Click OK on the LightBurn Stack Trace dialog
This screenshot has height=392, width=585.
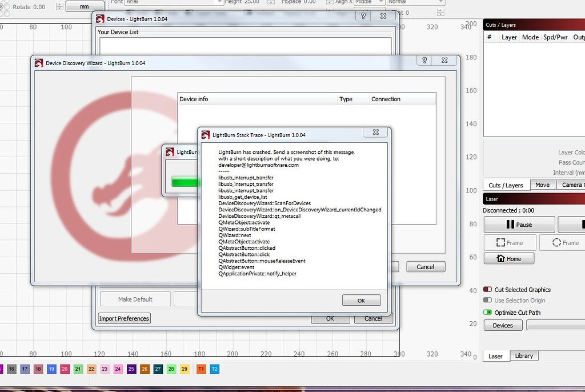(361, 300)
